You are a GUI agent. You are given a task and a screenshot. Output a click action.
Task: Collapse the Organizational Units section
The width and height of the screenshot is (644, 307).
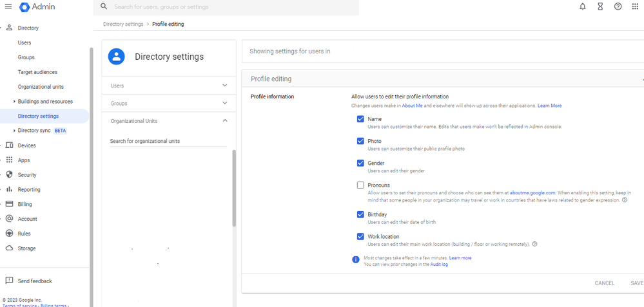(225, 120)
